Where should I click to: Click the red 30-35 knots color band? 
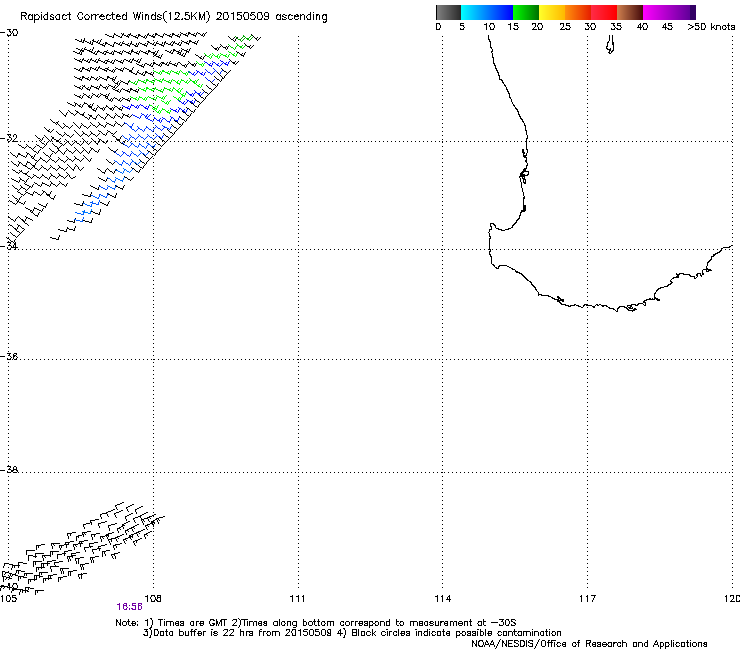(x=604, y=12)
